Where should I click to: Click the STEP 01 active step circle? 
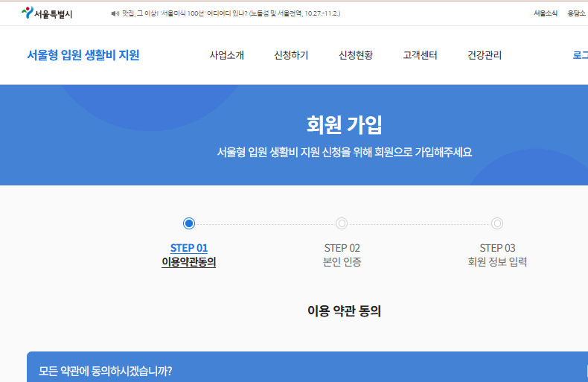pyautogui.click(x=189, y=223)
